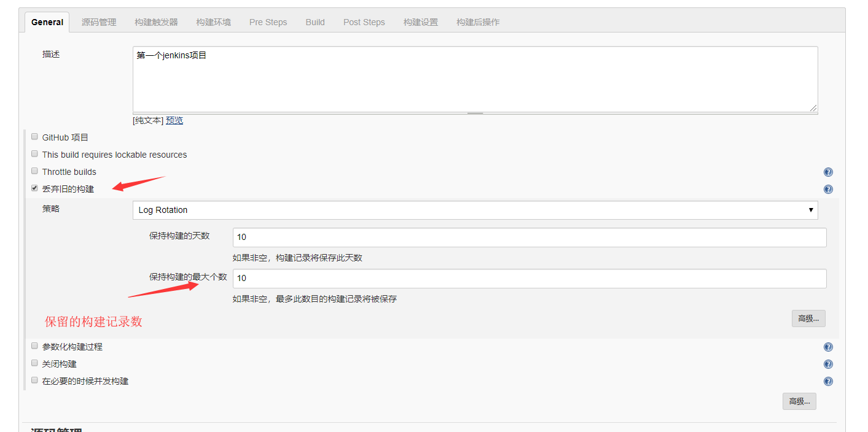Click the 预览 preview link
This screenshot has width=868, height=432.
click(174, 120)
